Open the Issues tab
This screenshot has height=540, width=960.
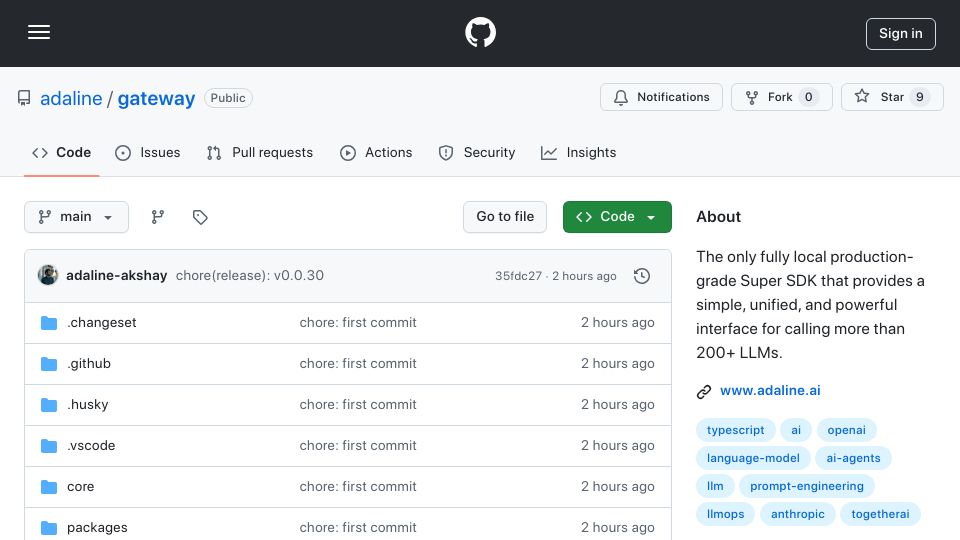148,152
